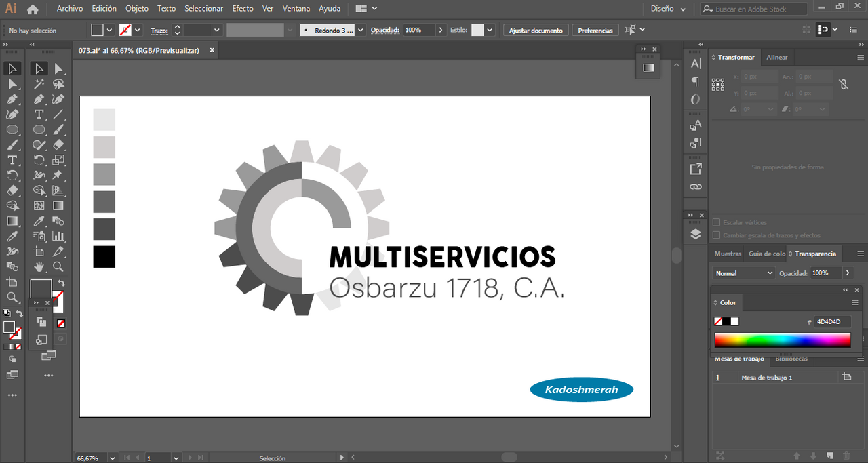The width and height of the screenshot is (868, 463).
Task: Open the Trazo stroke weight dropdown
Action: [217, 30]
